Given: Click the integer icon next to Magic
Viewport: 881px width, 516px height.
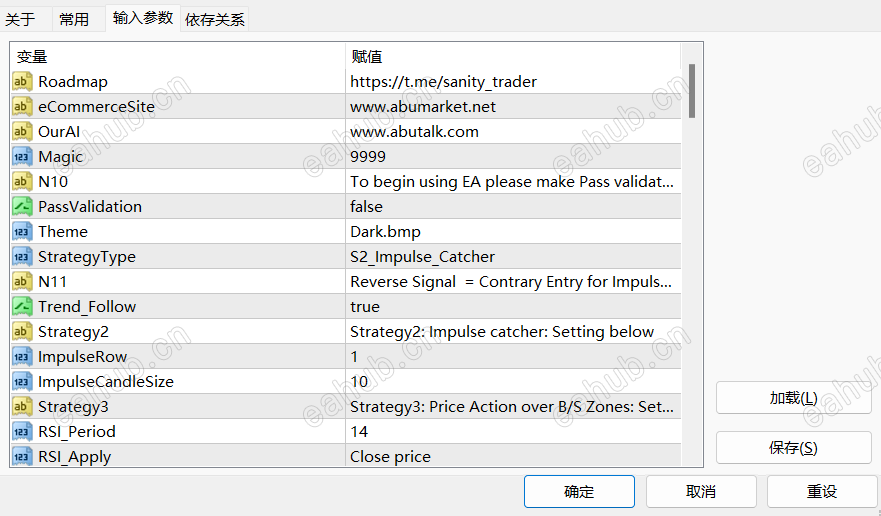Looking at the screenshot, I should click(x=22, y=156).
